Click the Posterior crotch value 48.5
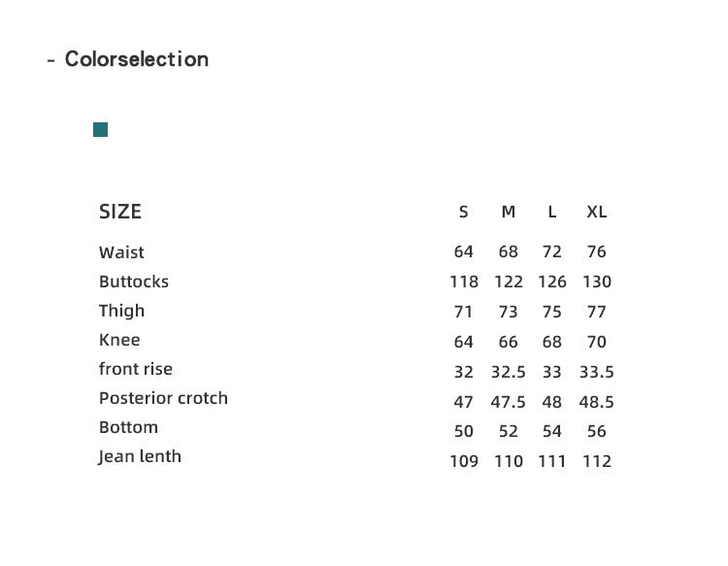The image size is (728, 566). pos(597,402)
